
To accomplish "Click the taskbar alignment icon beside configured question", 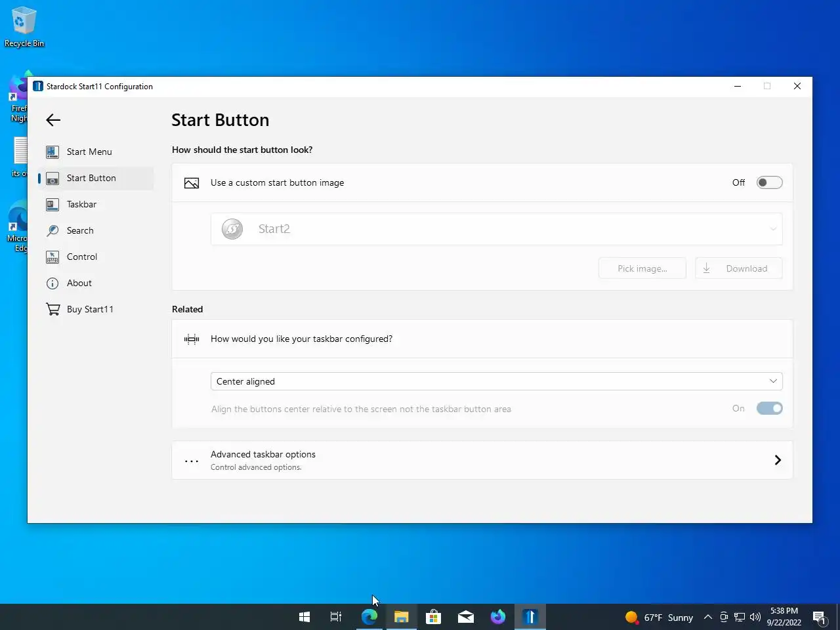I will tap(192, 339).
